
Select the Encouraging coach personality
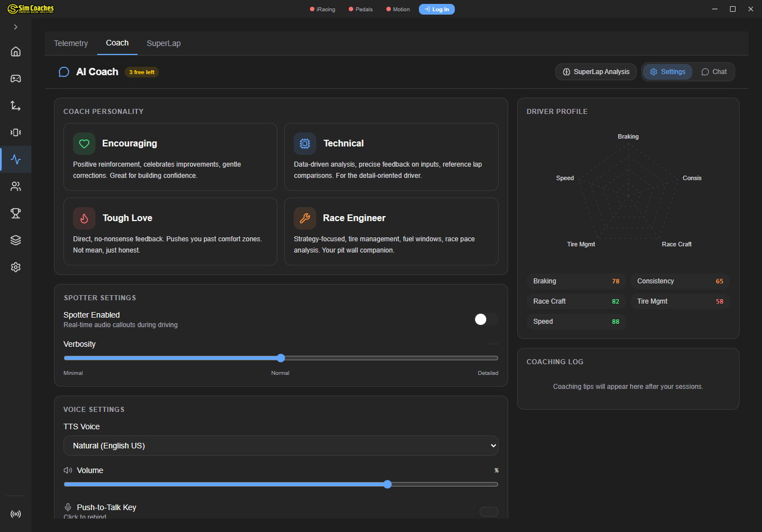click(170, 157)
